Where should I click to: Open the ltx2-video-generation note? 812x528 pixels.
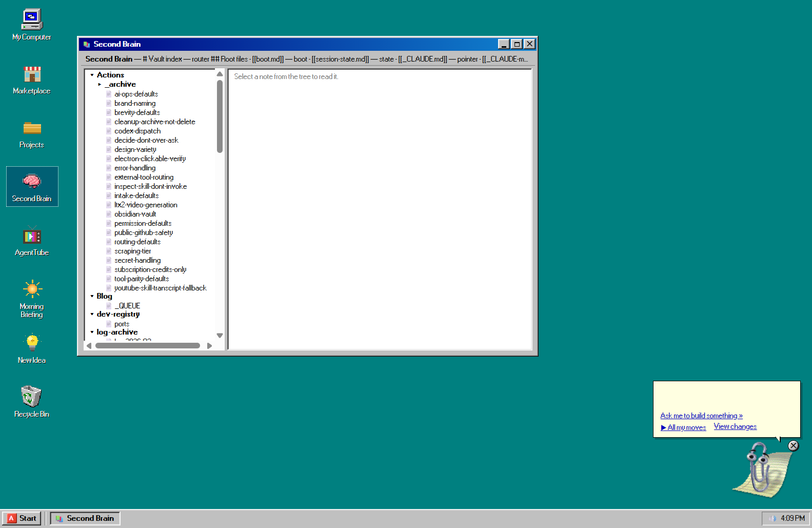146,205
